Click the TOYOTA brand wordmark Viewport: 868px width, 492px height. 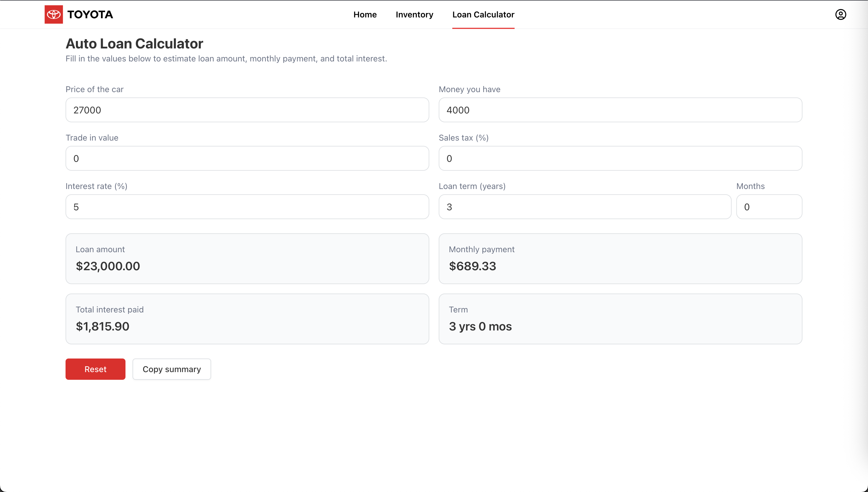tap(90, 14)
